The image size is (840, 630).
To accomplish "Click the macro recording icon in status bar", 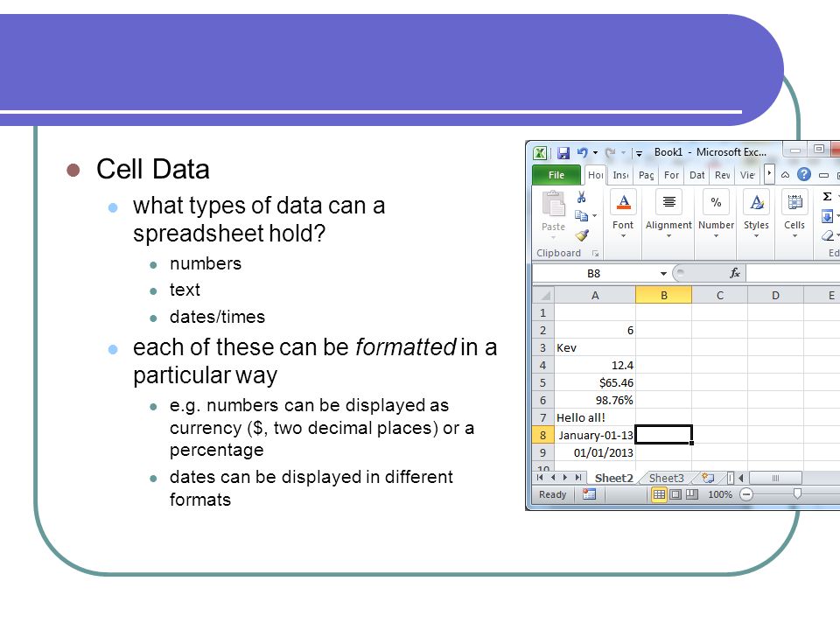I will pyautogui.click(x=589, y=493).
